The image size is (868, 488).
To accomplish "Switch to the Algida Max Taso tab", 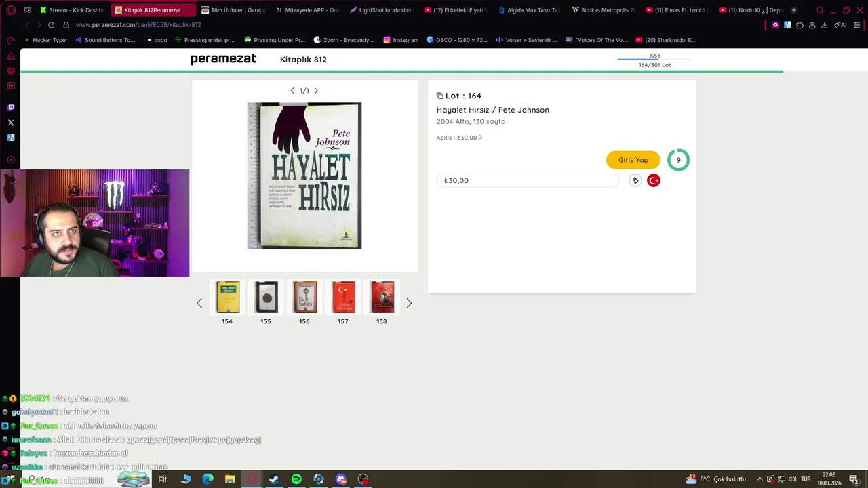I will coord(530,10).
